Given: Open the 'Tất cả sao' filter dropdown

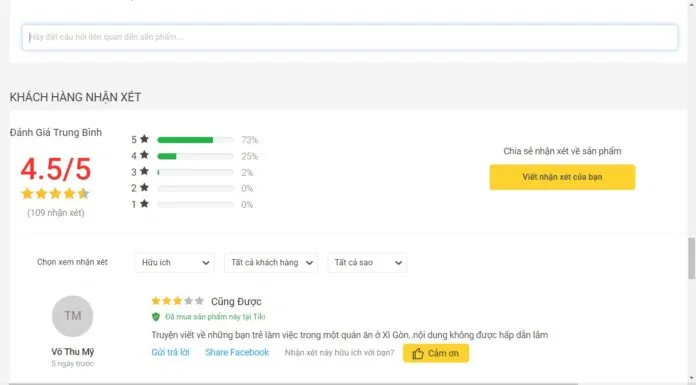Looking at the screenshot, I should 367,262.
